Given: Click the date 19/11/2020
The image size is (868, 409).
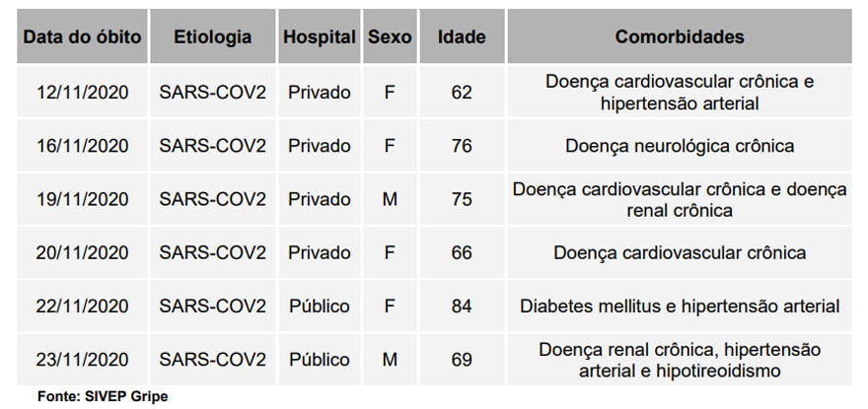Looking at the screenshot, I should (x=83, y=199).
